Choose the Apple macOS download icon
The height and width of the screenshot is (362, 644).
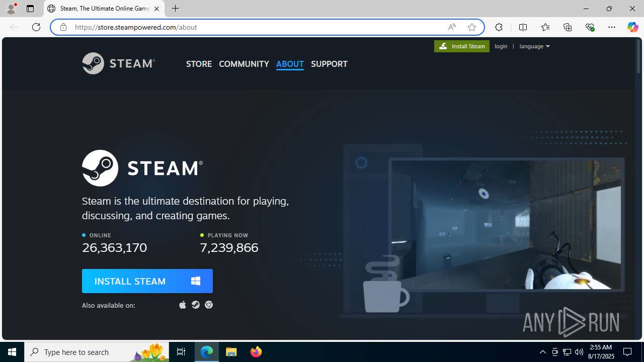point(183,305)
